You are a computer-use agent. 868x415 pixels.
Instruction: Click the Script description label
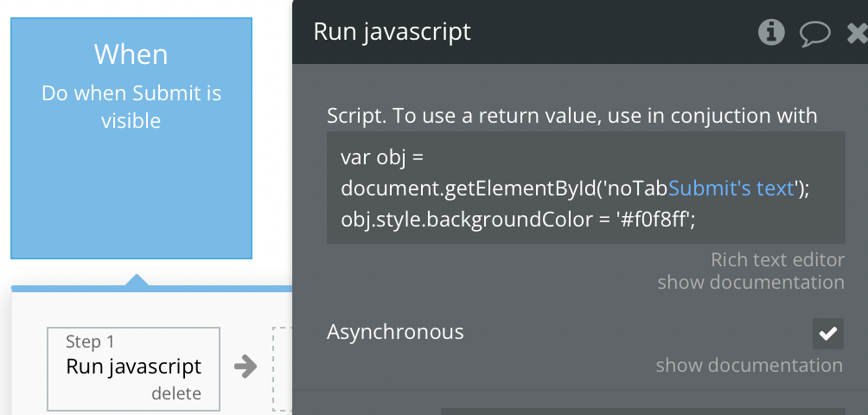[x=571, y=116]
